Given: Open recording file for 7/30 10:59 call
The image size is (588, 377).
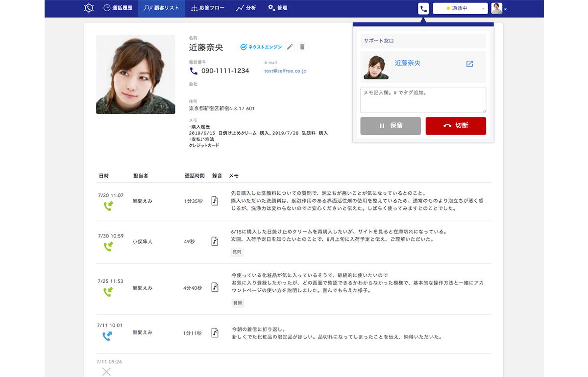Looking at the screenshot, I should (215, 241).
